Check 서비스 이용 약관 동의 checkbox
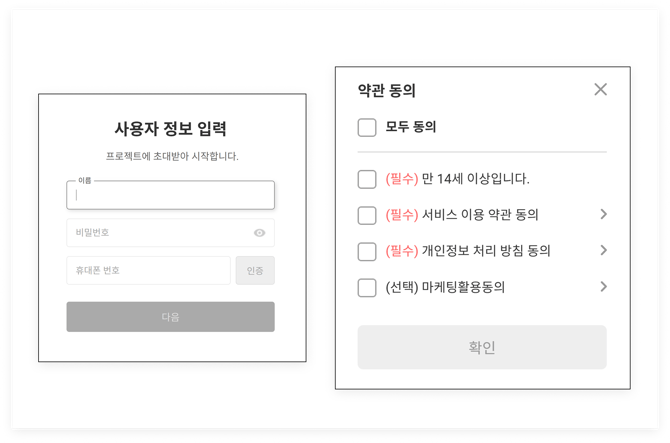This screenshot has width=670, height=443. pos(367,215)
